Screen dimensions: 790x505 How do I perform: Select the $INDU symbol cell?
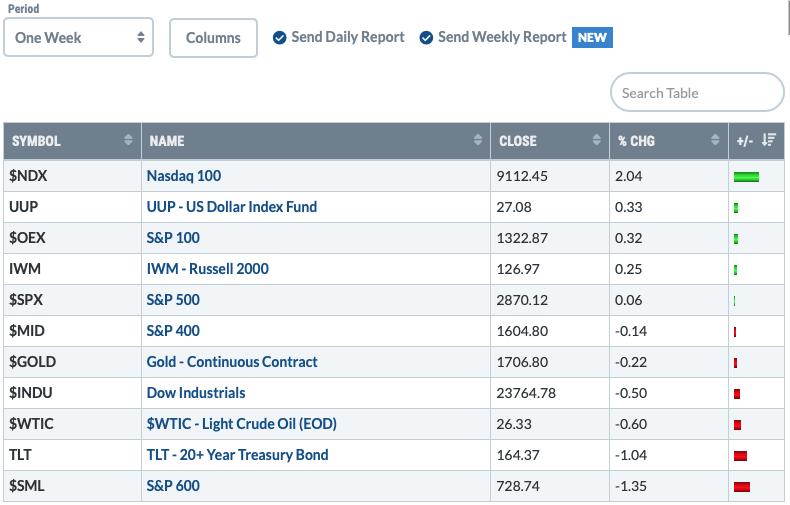click(x=73, y=393)
